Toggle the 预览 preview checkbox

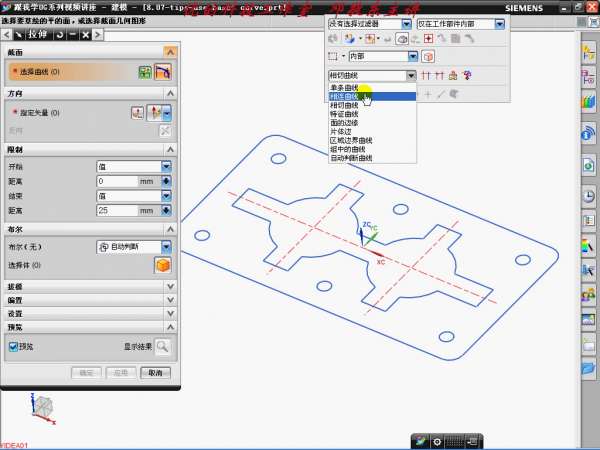pos(13,347)
